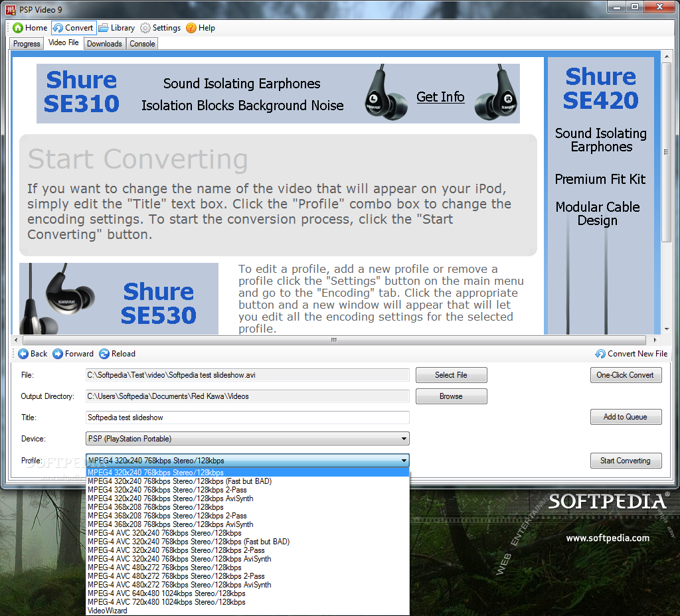Click the Reload icon
This screenshot has height=616, width=680.
click(x=104, y=354)
